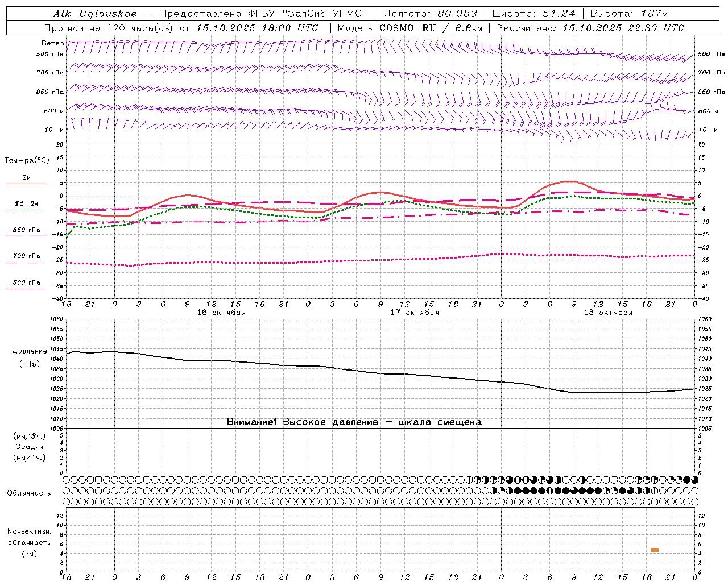Click the 'Высота: 187м' header value

click(x=629, y=14)
